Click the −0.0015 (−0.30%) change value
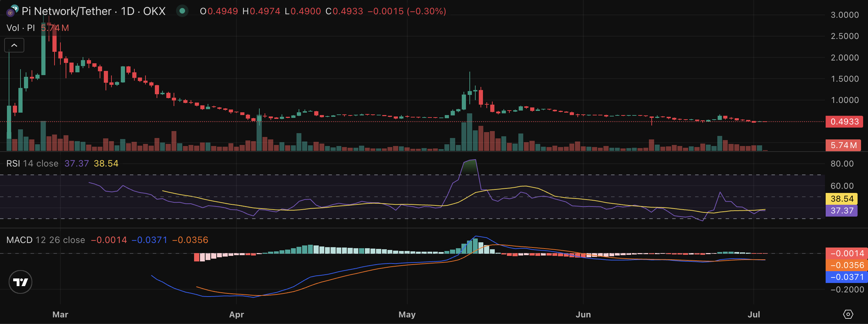The height and width of the screenshot is (324, 868). (x=407, y=11)
